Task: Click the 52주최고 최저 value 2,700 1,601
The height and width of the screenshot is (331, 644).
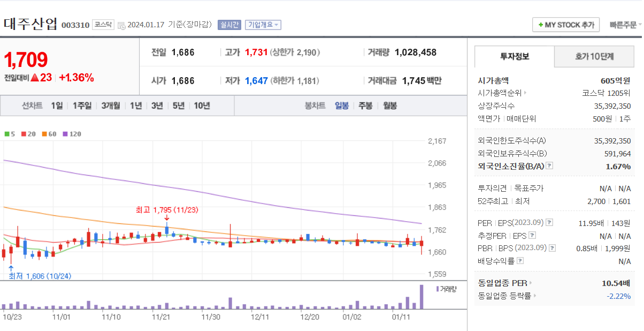Action: click(x=609, y=201)
